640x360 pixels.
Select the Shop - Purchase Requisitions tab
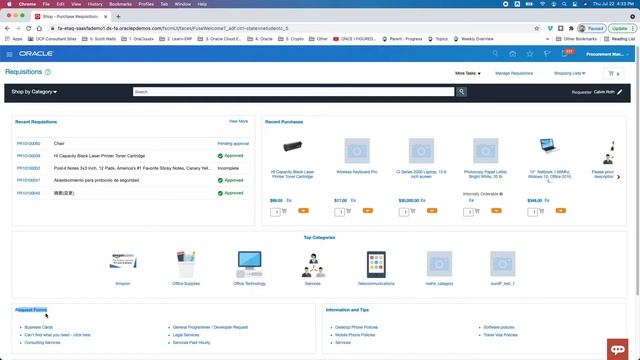(71, 17)
